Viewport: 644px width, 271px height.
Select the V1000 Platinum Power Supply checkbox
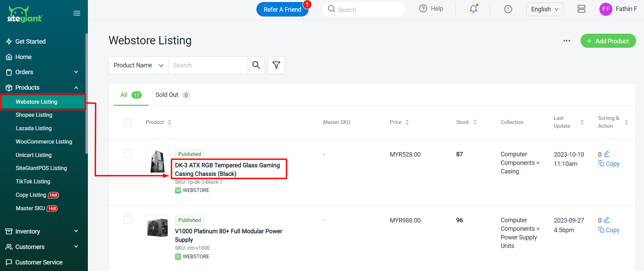(128, 219)
